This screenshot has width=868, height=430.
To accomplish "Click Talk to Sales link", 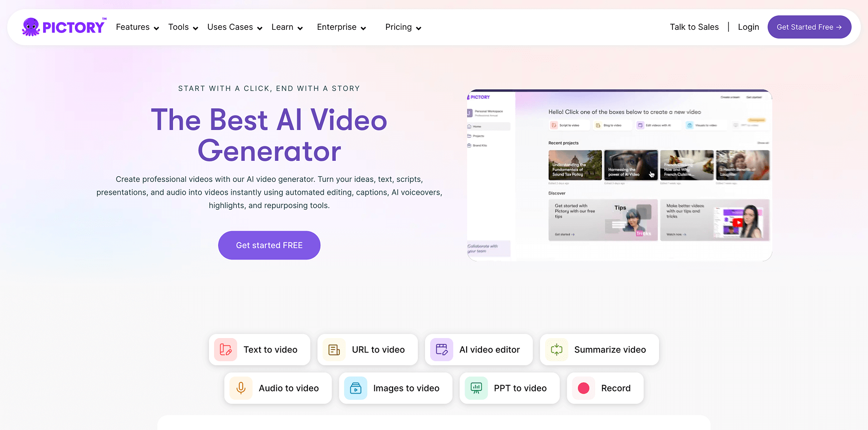I will coord(694,27).
